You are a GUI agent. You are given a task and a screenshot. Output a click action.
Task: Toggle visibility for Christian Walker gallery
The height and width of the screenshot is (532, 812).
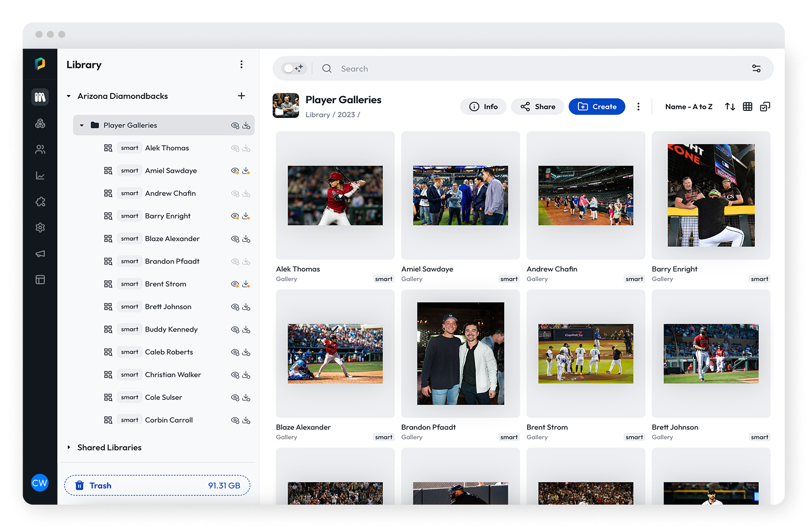point(235,375)
